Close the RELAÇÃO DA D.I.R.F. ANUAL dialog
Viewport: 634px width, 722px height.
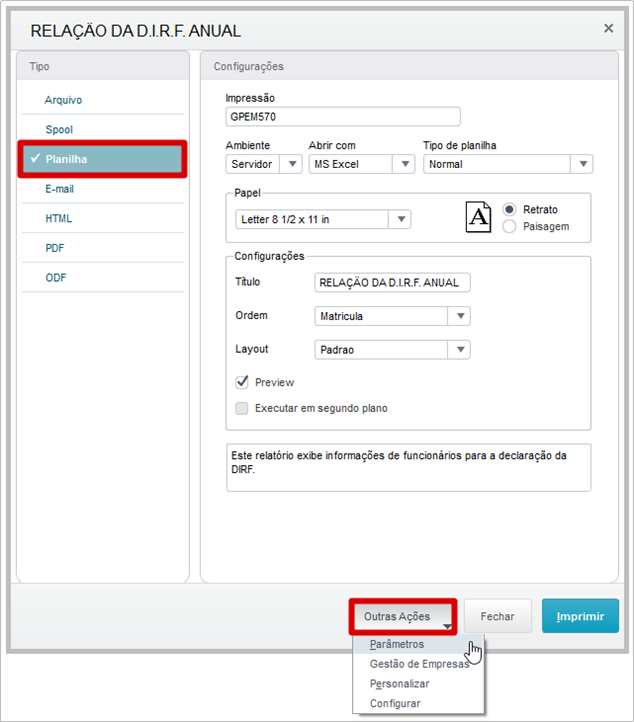point(608,29)
